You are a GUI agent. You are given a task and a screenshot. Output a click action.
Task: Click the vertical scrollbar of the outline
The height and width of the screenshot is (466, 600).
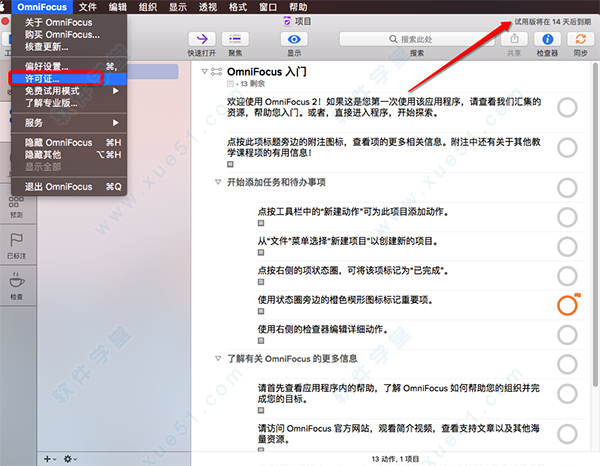(x=595, y=225)
